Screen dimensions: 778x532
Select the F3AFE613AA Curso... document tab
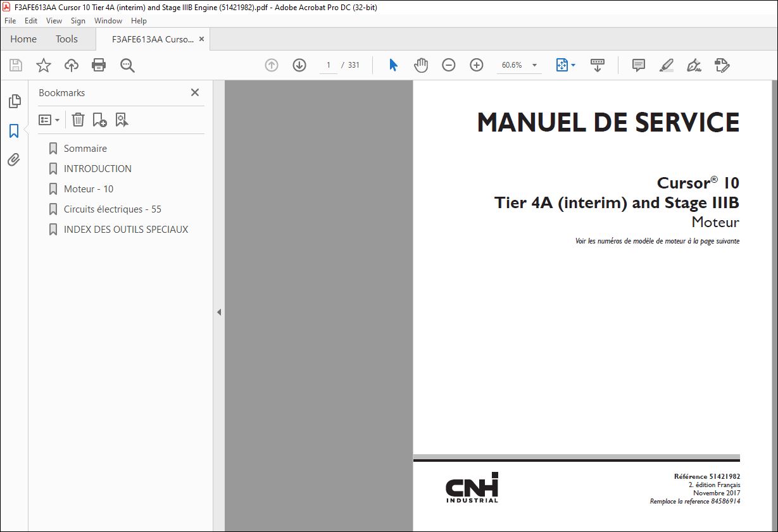152,39
